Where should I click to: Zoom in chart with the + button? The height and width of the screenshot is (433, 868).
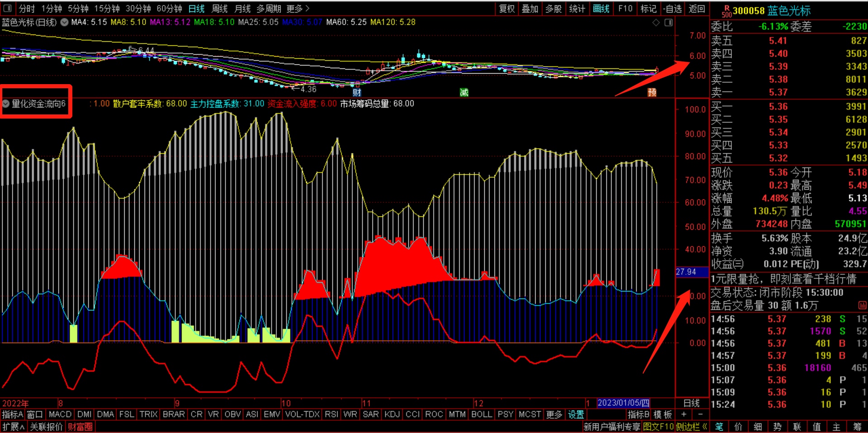[x=684, y=414]
